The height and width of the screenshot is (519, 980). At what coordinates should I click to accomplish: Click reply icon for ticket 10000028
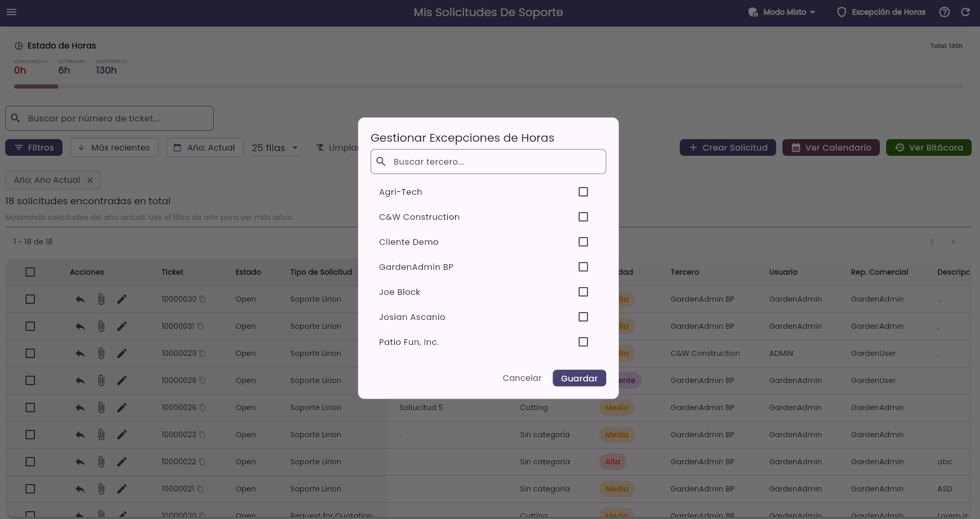(80, 380)
